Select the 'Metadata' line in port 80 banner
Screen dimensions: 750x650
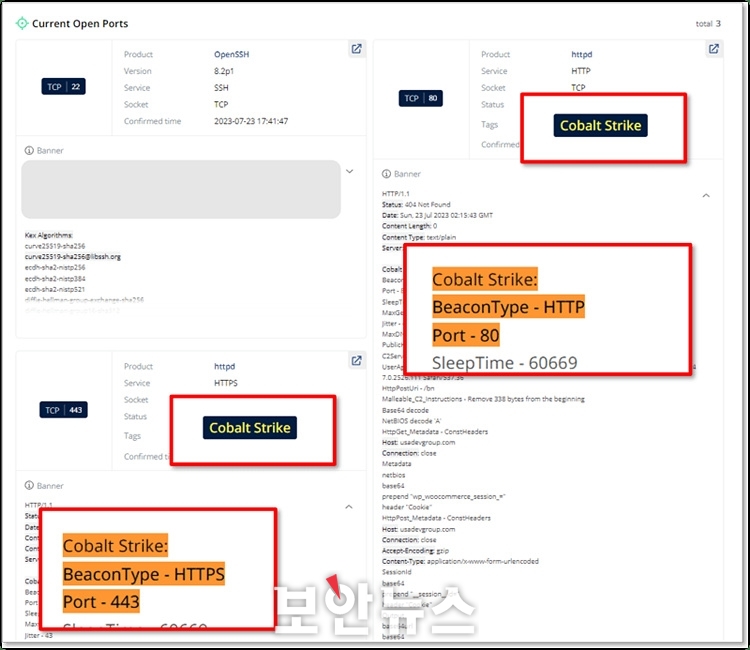pos(397,464)
